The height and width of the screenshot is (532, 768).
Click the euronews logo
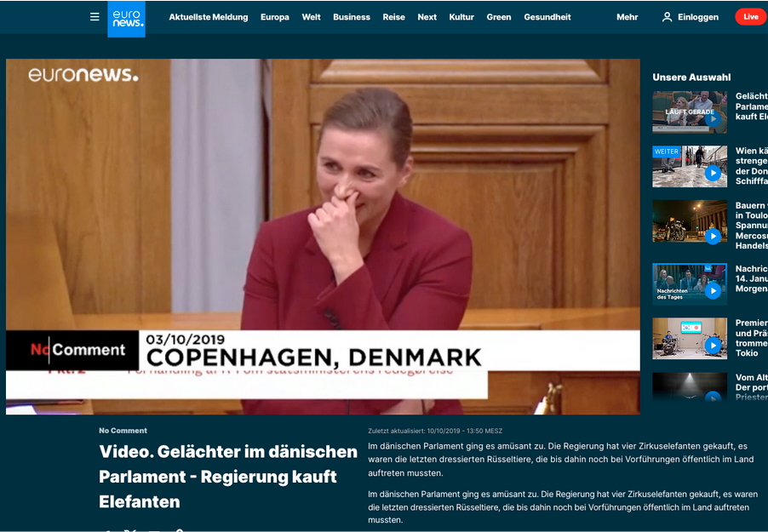pyautogui.click(x=126, y=18)
